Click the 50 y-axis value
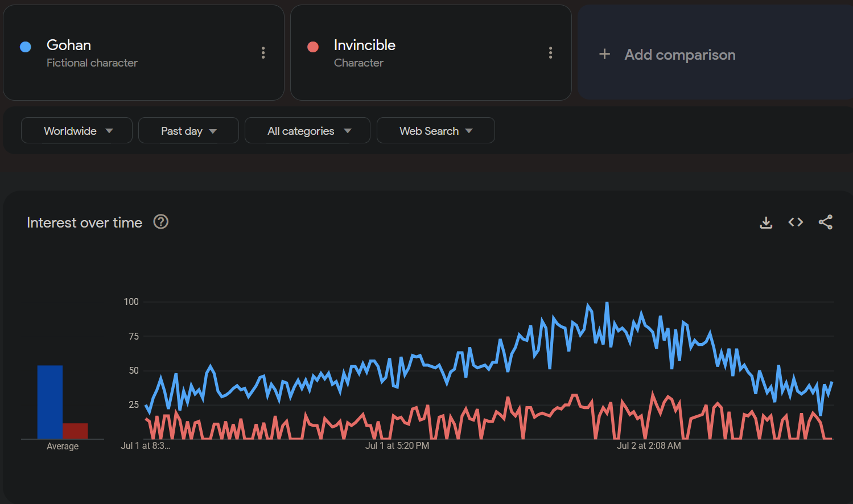This screenshot has width=853, height=504. click(134, 370)
